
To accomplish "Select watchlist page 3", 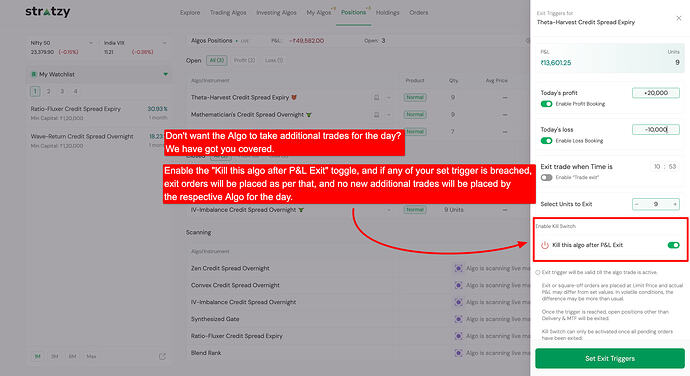I will (62, 92).
